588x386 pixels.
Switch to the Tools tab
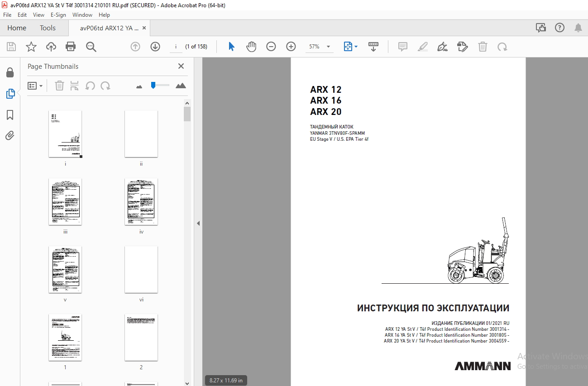click(48, 28)
